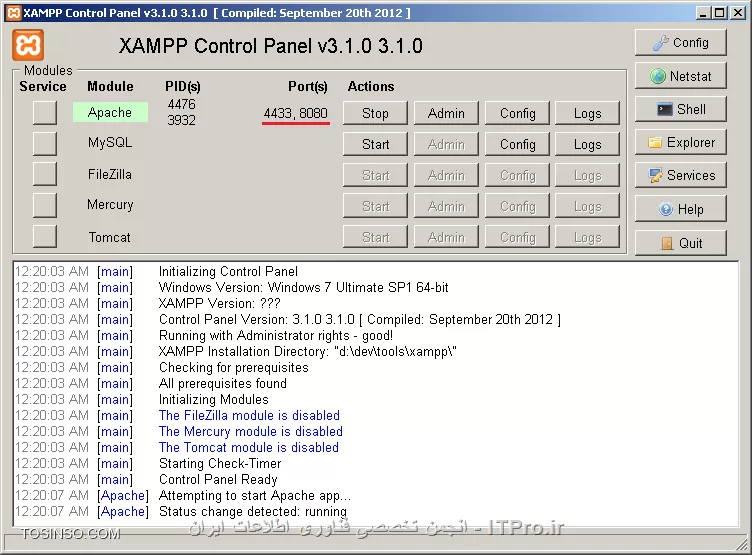Click 'The Tomcat module is disabled' log line

point(249,447)
